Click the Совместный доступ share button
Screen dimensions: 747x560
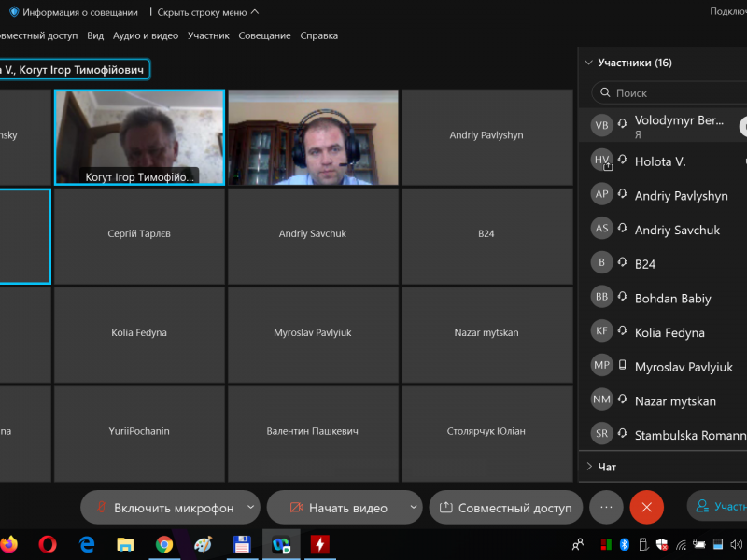point(505,508)
